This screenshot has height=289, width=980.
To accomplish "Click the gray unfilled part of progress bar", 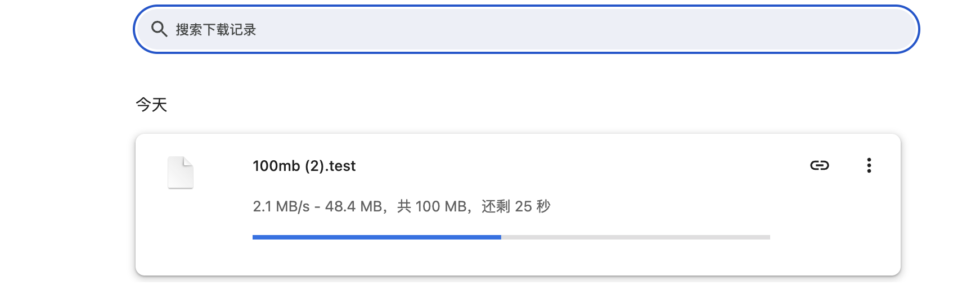I will click(x=636, y=237).
